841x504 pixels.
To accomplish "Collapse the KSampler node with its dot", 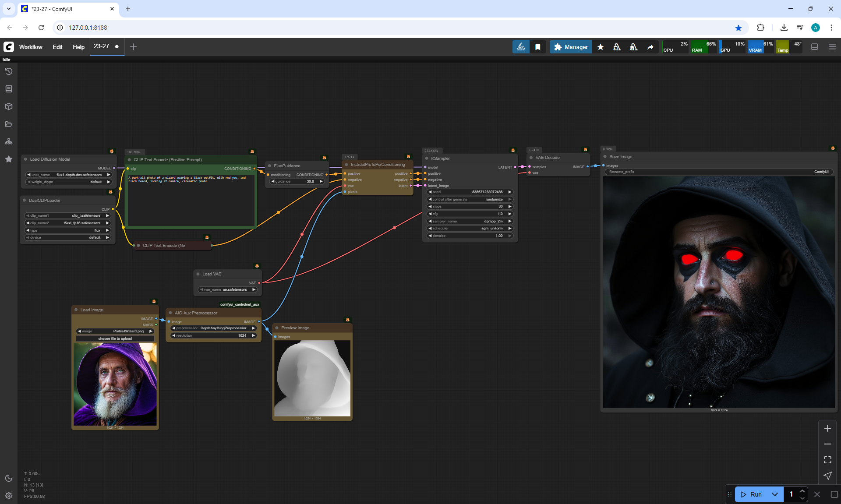I will click(x=427, y=159).
